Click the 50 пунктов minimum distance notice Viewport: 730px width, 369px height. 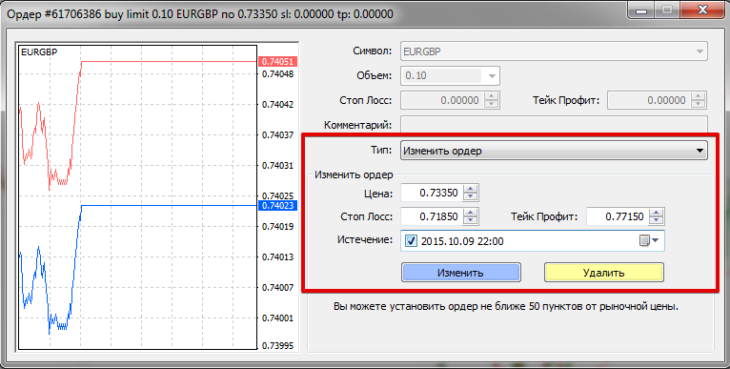pos(506,307)
